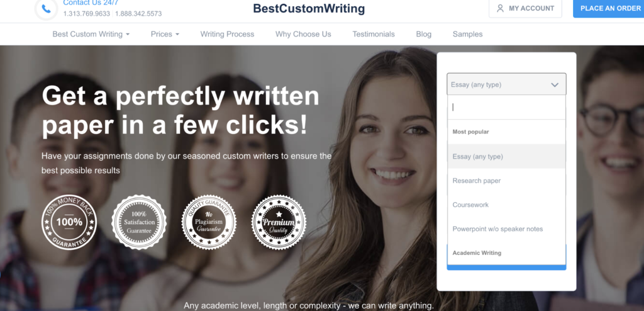
Task: Open the Testimonials page
Action: point(374,34)
